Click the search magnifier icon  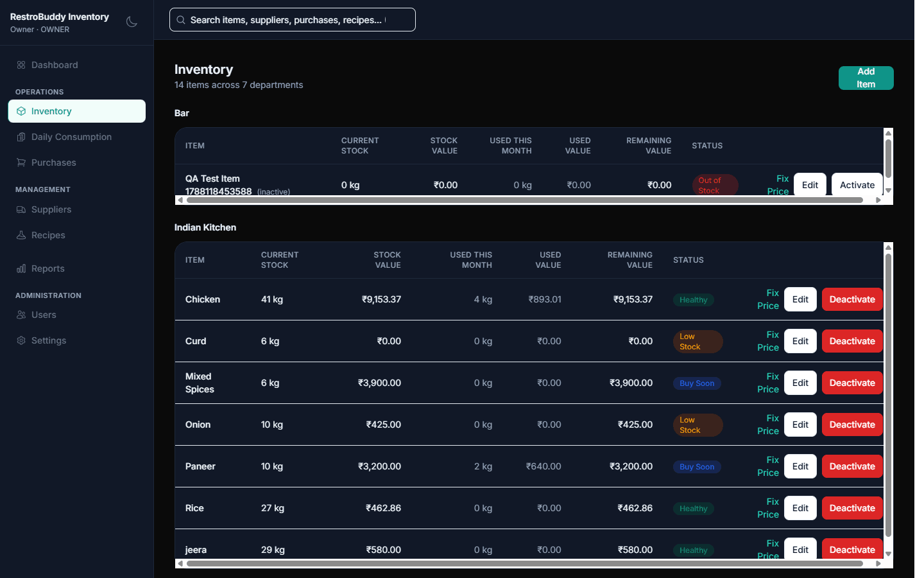pos(181,20)
